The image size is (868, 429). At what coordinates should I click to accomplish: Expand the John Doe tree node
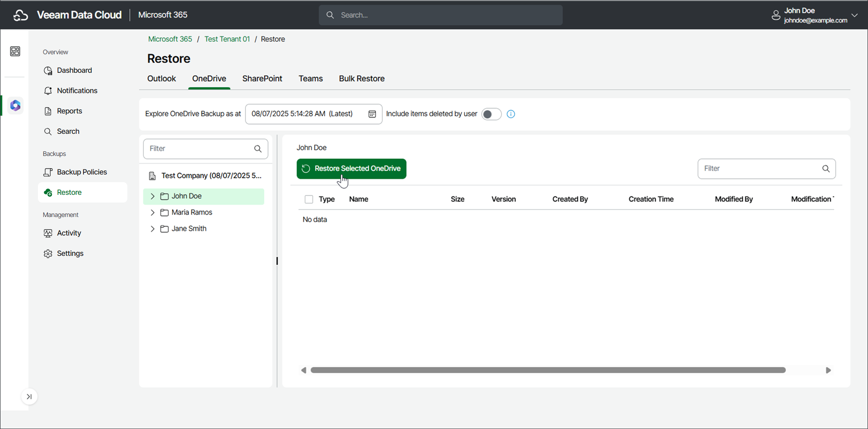click(153, 196)
